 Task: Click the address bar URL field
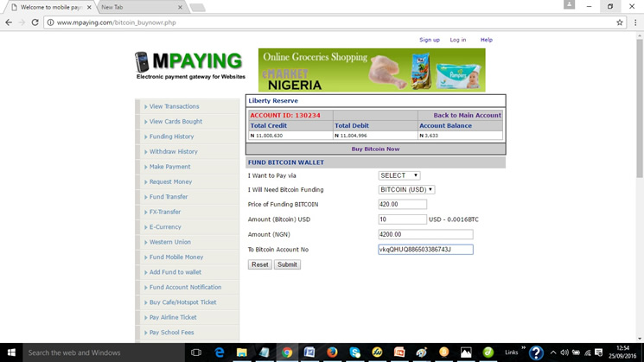(x=328, y=22)
